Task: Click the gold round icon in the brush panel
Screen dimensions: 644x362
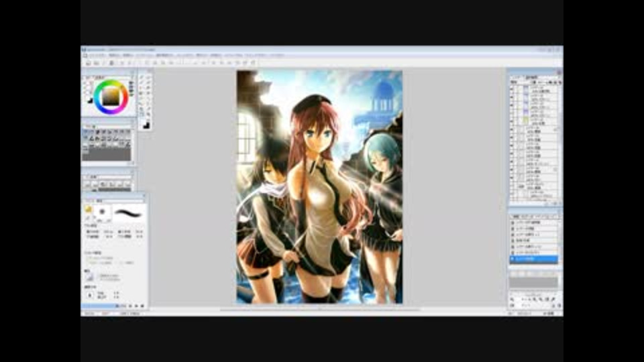Action: click(x=89, y=209)
